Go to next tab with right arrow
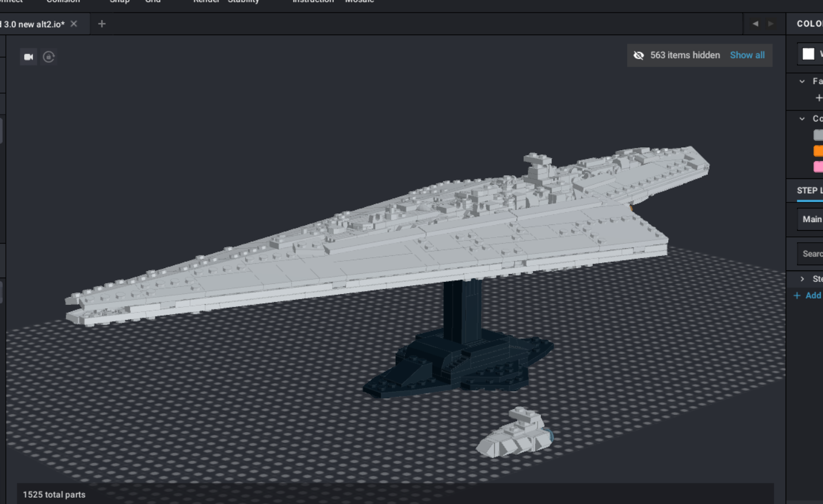This screenshot has height=504, width=823. pos(771,24)
